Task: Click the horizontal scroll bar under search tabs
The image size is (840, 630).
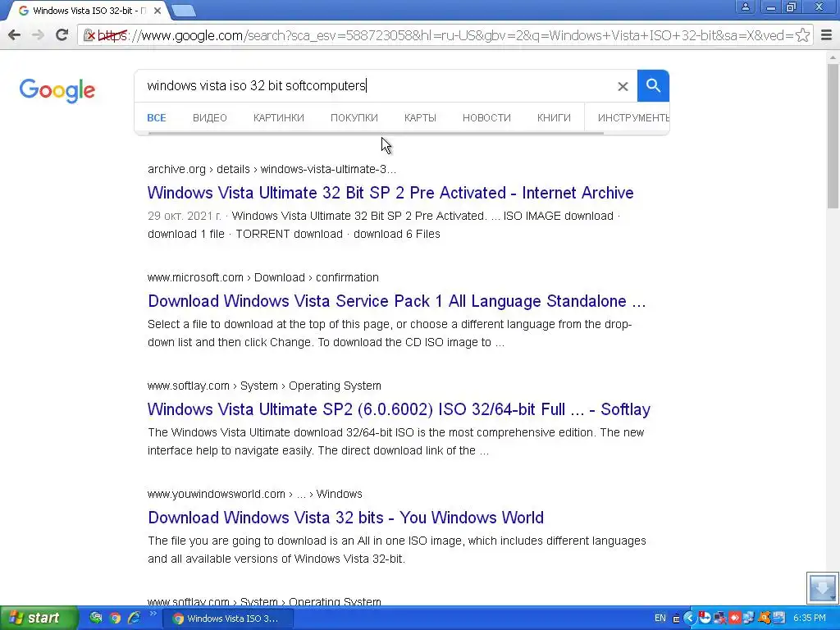Action: click(376, 133)
